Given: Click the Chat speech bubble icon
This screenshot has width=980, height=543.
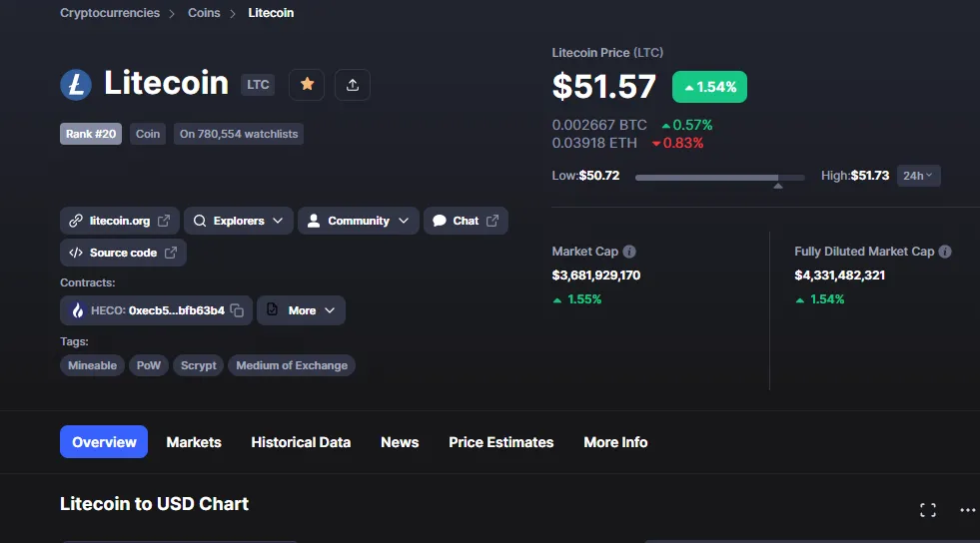Looking at the screenshot, I should coord(440,221).
